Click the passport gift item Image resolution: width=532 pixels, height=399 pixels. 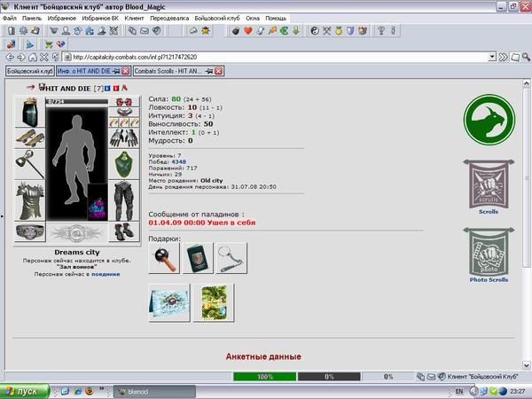[x=198, y=258]
